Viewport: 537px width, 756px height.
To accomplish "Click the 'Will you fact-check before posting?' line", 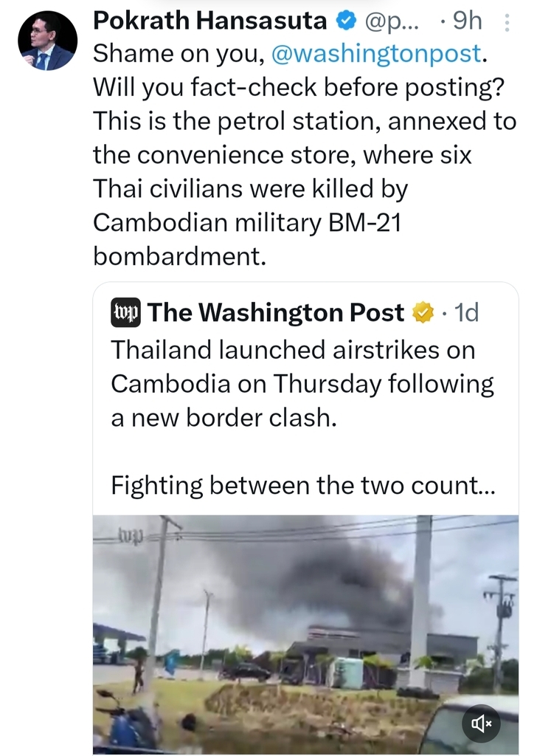I will click(298, 88).
